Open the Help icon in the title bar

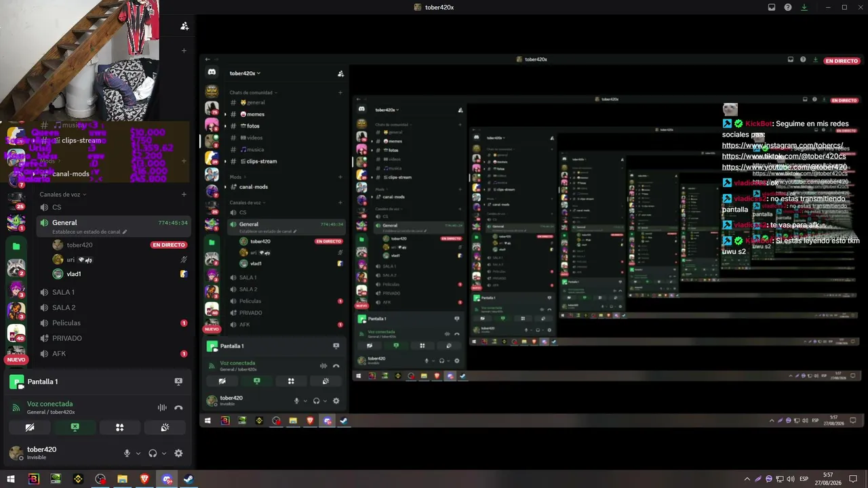point(788,7)
